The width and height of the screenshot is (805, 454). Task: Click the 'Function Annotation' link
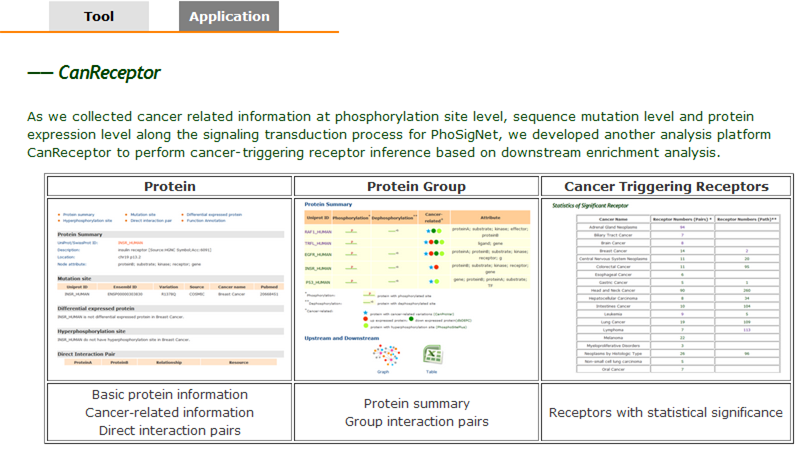pos(206,220)
